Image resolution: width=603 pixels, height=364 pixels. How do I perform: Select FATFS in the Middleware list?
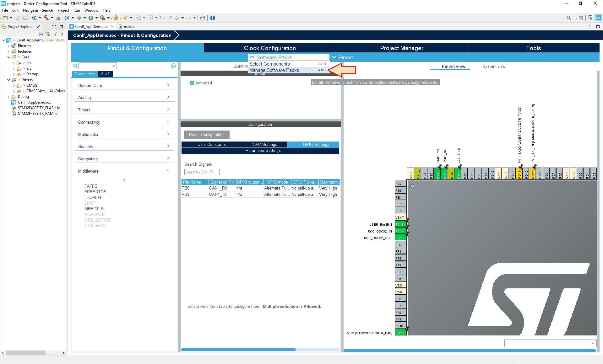pyautogui.click(x=91, y=186)
